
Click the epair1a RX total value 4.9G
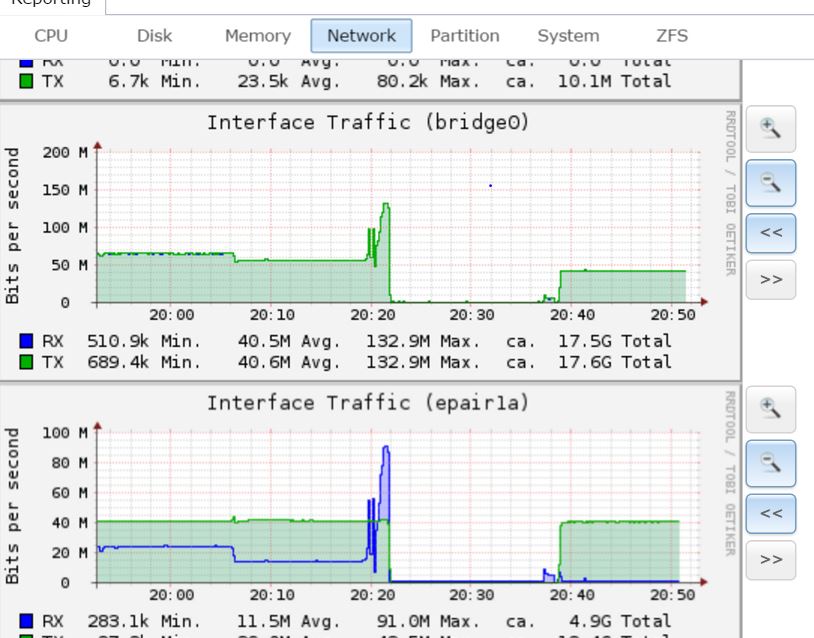(x=590, y=621)
